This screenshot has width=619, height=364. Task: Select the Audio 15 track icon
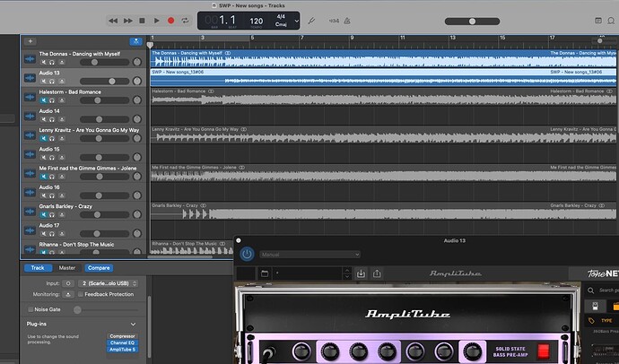[30, 154]
